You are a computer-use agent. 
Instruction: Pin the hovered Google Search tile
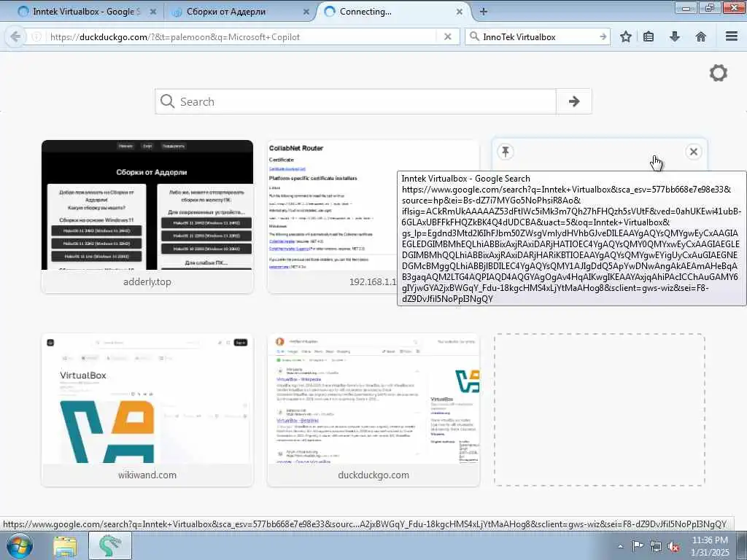(x=506, y=152)
